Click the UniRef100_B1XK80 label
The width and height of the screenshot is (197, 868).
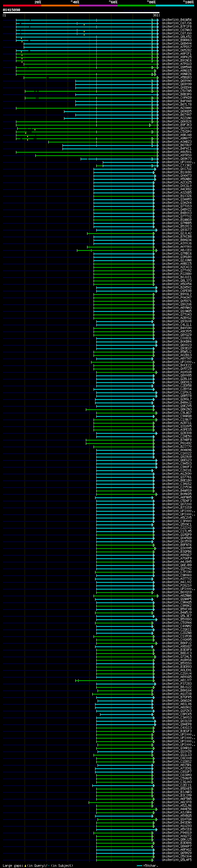[177, 172]
